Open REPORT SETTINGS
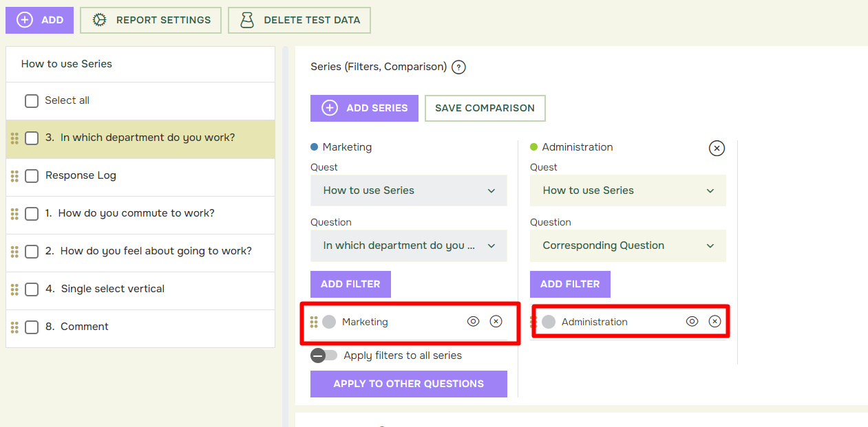This screenshot has width=868, height=427. [x=151, y=20]
